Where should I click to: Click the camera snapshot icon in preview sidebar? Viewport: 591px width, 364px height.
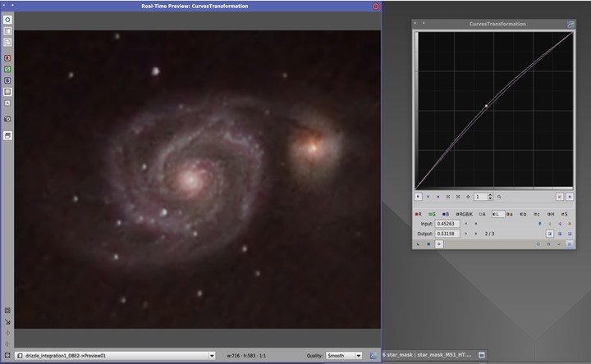click(x=7, y=119)
